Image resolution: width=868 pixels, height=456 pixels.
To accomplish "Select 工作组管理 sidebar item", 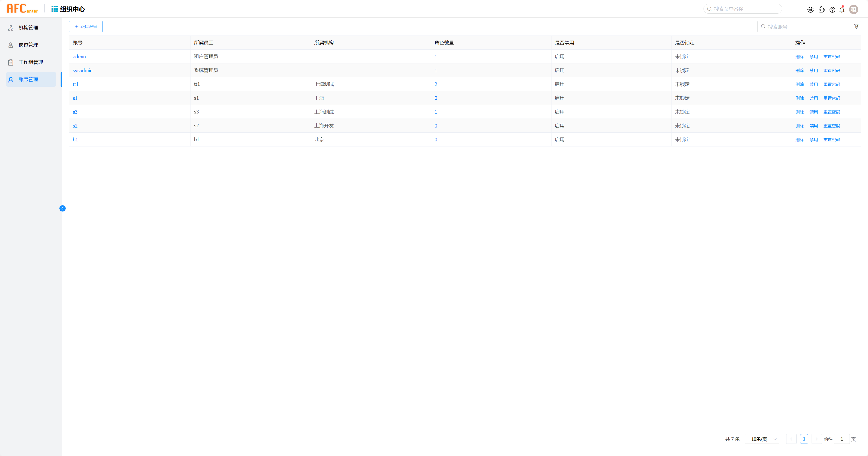I will click(x=31, y=62).
